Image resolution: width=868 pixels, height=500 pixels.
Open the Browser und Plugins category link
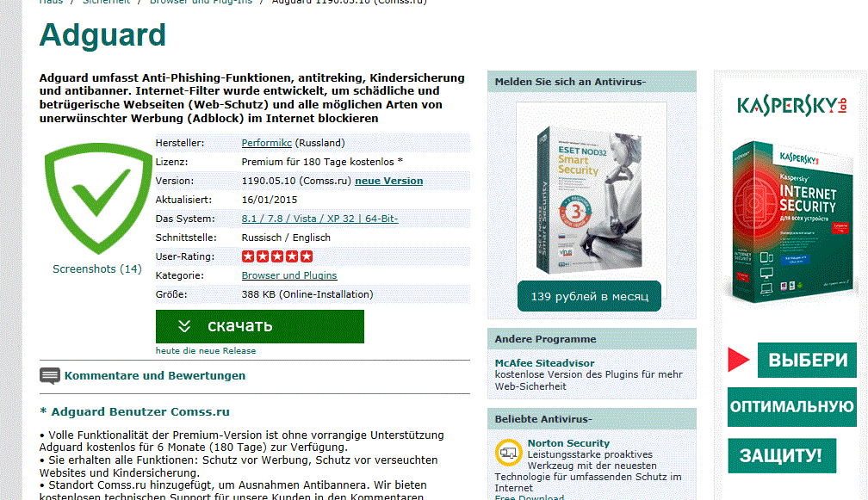point(289,275)
